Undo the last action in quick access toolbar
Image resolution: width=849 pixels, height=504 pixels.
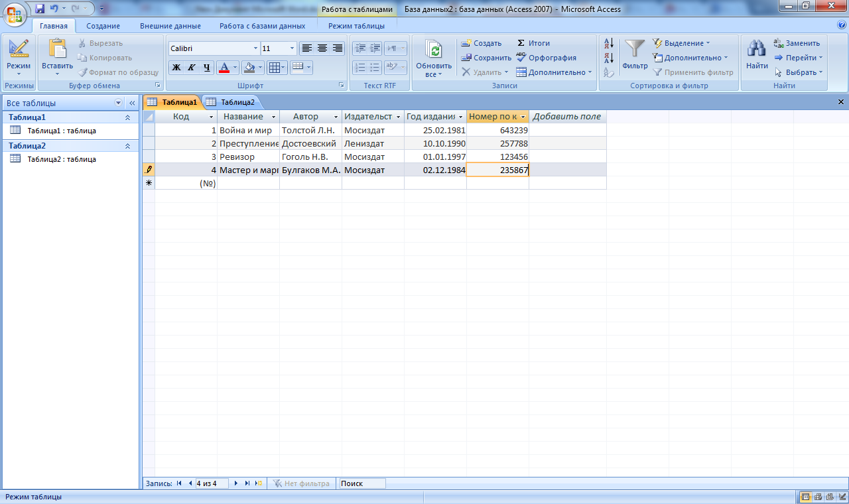click(x=54, y=9)
